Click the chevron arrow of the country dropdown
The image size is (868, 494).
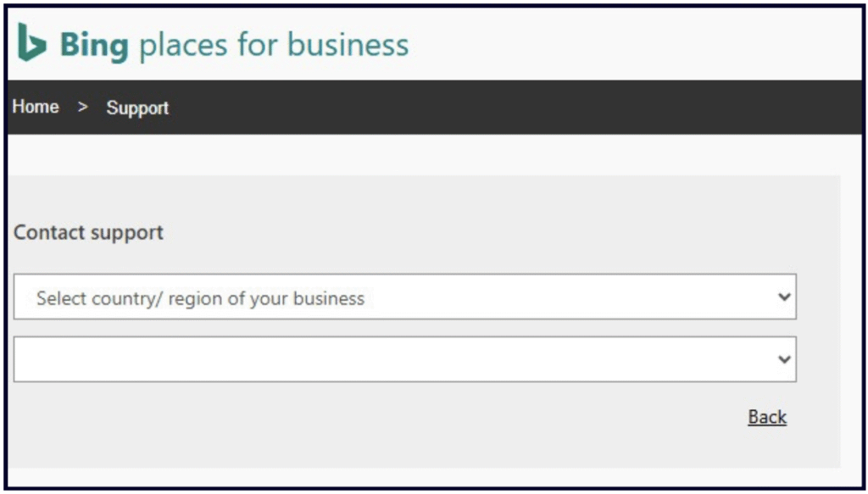point(784,297)
